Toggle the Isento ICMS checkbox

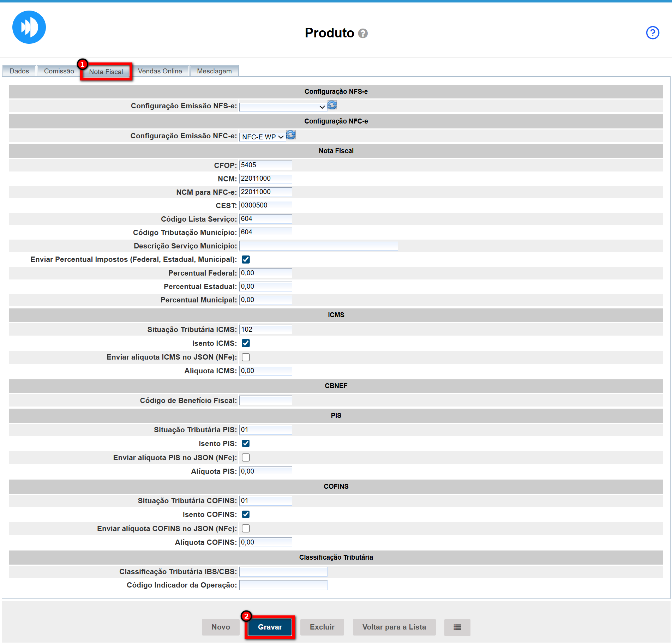pyautogui.click(x=246, y=343)
